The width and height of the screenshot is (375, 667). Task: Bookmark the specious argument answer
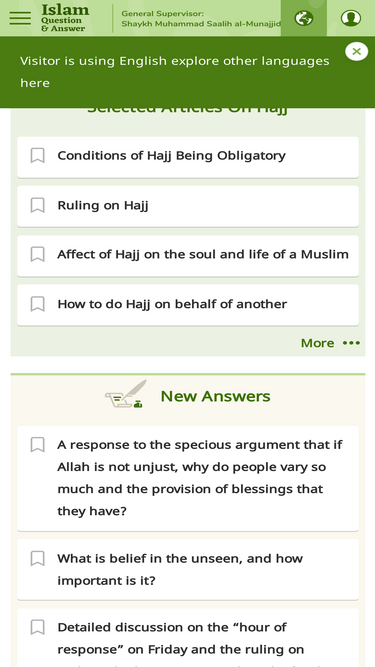37,445
